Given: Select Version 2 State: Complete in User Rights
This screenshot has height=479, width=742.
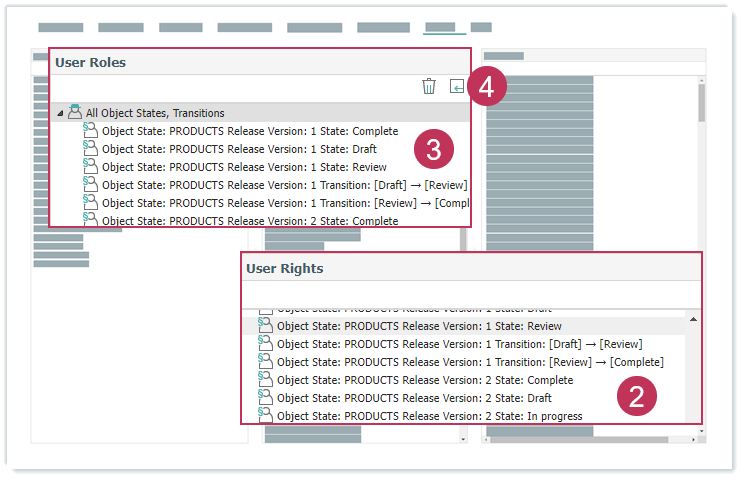Looking at the screenshot, I should tap(425, 380).
